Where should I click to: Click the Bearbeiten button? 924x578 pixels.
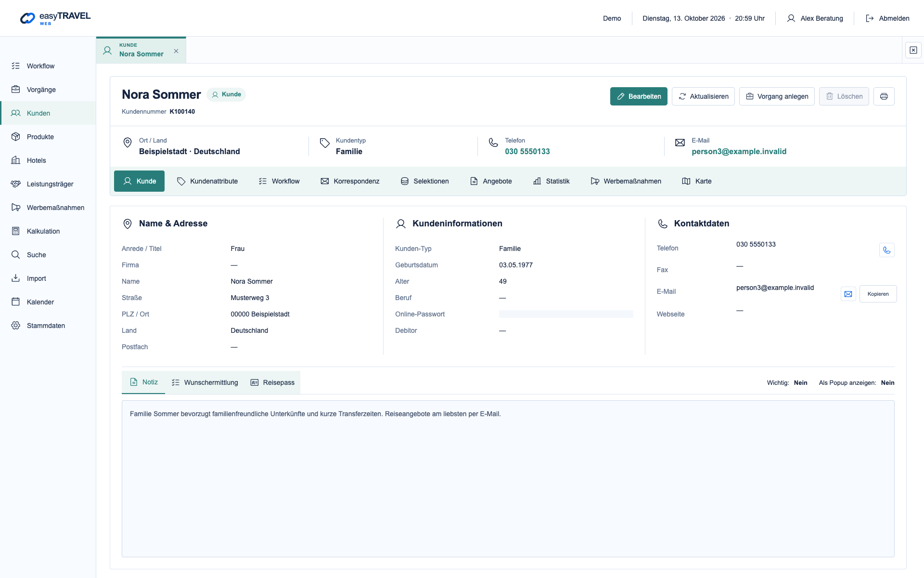pos(639,96)
